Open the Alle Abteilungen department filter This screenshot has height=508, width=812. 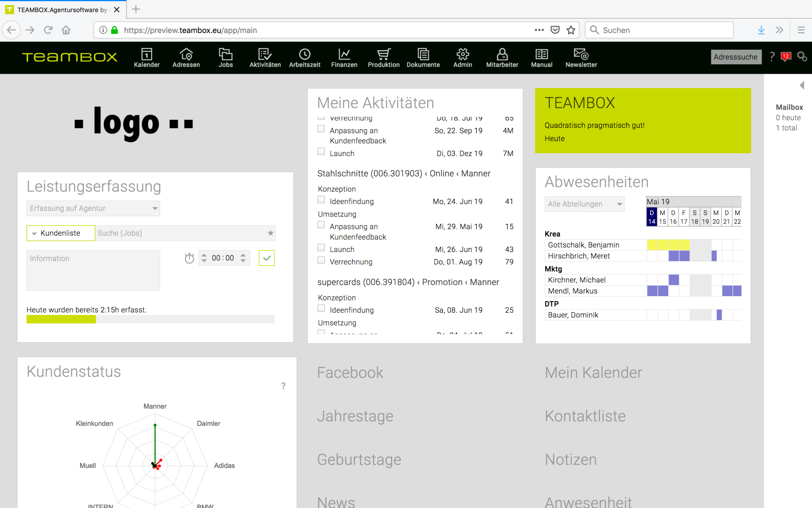point(584,204)
